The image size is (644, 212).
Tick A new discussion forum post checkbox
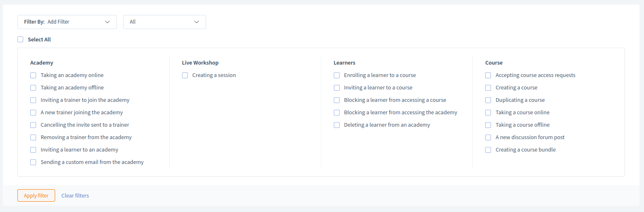click(x=488, y=137)
